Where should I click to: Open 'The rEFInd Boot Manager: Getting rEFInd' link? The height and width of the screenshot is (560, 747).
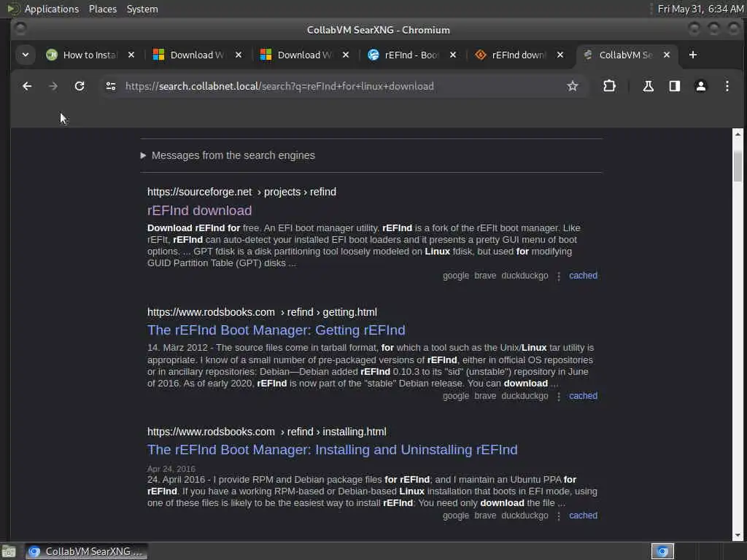[276, 330]
